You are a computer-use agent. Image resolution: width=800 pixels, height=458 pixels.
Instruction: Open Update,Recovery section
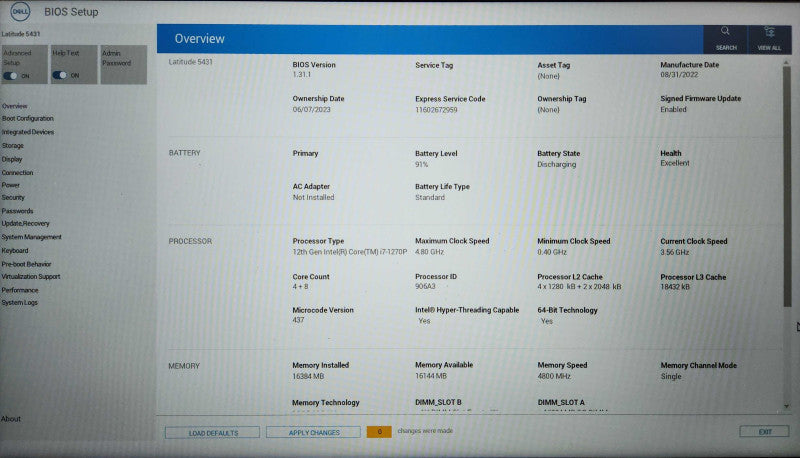click(26, 223)
